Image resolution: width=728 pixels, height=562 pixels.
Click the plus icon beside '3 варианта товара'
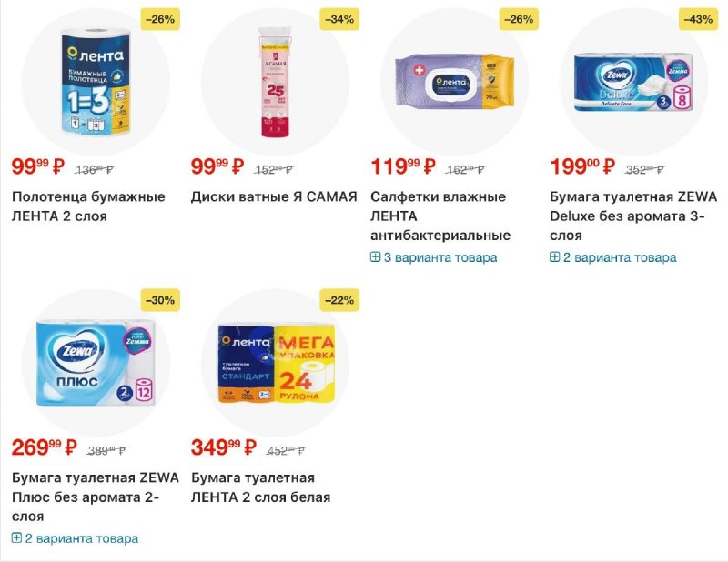[x=375, y=257]
